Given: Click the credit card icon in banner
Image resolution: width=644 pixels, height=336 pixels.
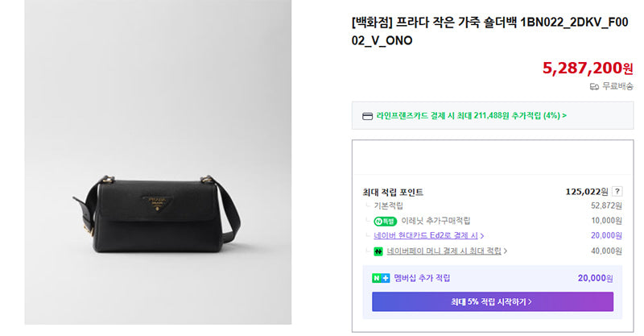Looking at the screenshot, I should [x=367, y=116].
